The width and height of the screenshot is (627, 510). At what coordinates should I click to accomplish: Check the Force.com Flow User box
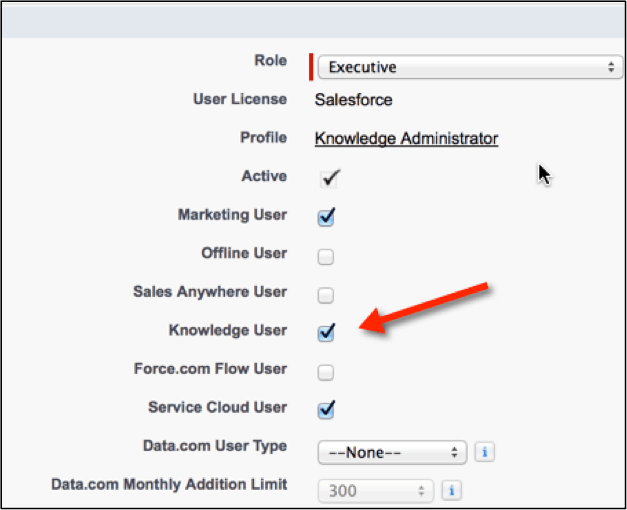tap(326, 372)
